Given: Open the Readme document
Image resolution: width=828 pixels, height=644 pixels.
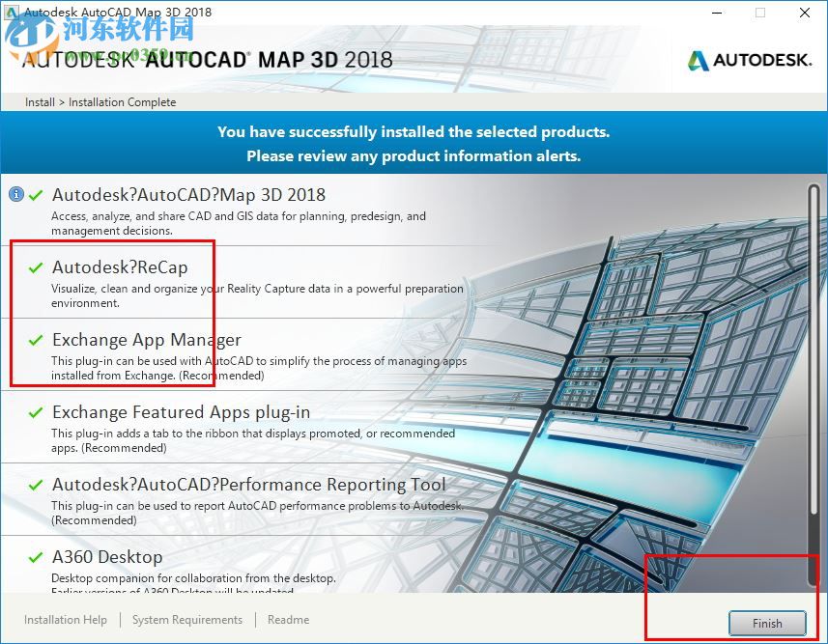Looking at the screenshot, I should tap(288, 620).
